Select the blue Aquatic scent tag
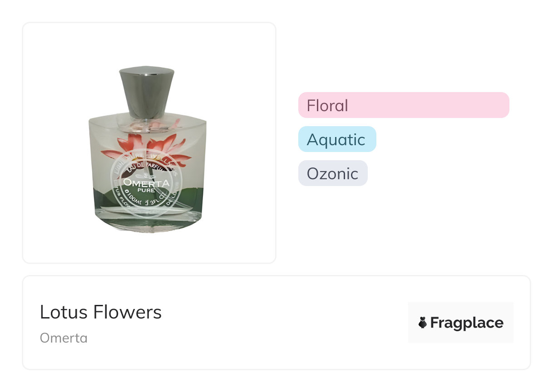Viewport: 553px width, 392px height. point(337,139)
